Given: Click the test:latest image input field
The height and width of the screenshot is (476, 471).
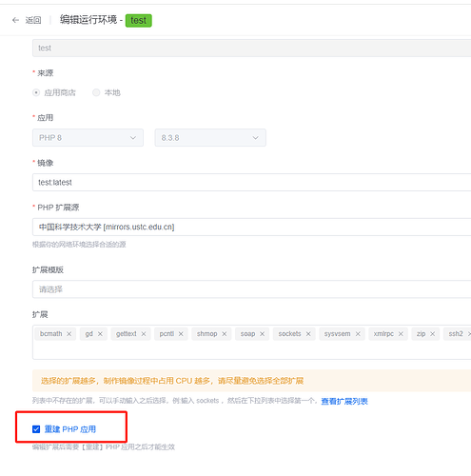Looking at the screenshot, I should pos(251,183).
